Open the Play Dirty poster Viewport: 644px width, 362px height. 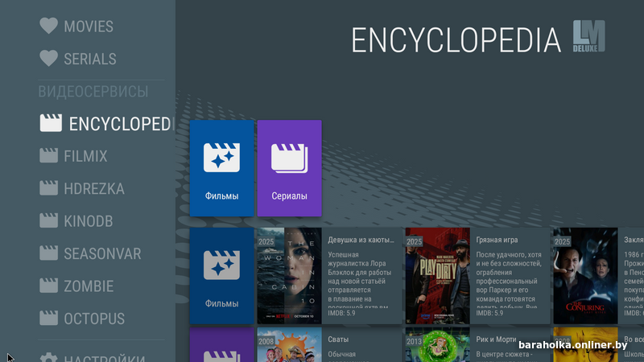pyautogui.click(x=437, y=276)
